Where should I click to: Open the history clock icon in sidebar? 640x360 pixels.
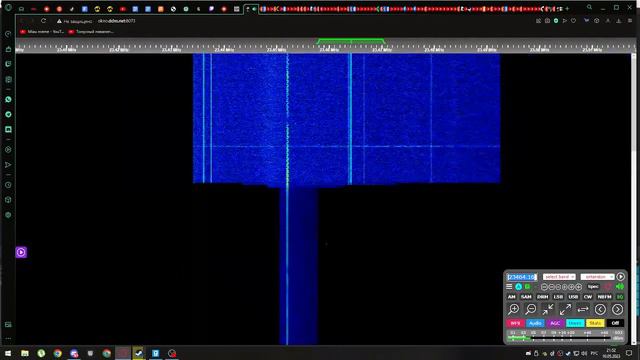(x=8, y=185)
